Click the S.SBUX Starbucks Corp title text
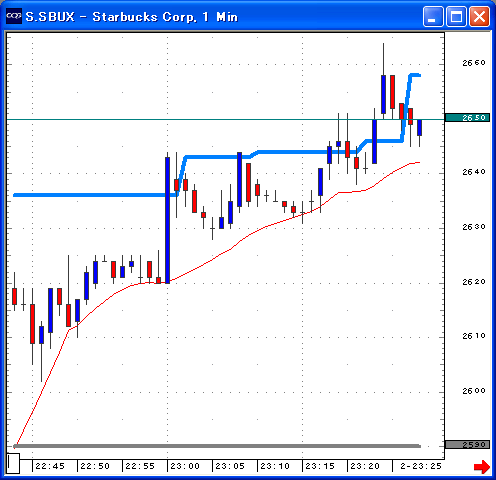Viewport: 496px width, 480px height. 132,17
